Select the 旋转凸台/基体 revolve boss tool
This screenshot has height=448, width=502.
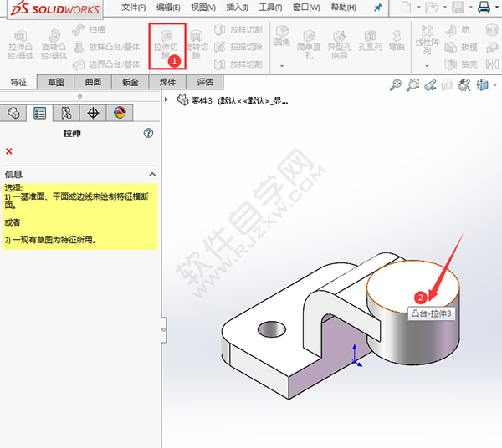pos(54,45)
